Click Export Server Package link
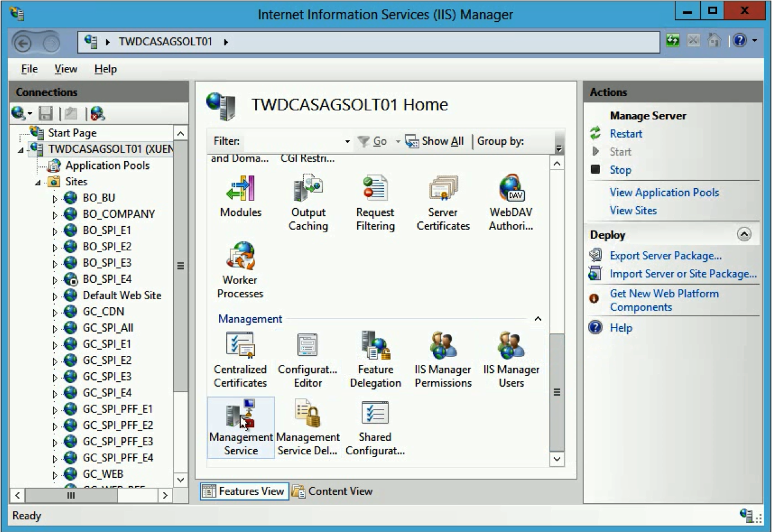The image size is (772, 532). [666, 256]
